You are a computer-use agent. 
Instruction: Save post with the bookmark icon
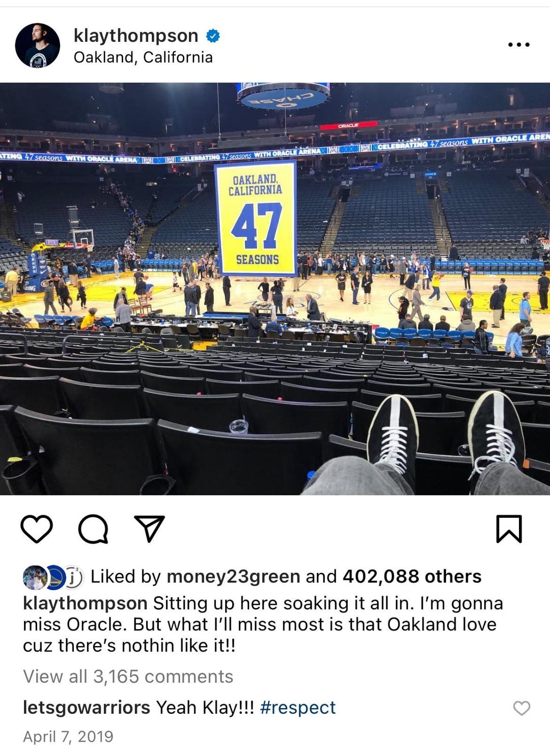click(509, 529)
